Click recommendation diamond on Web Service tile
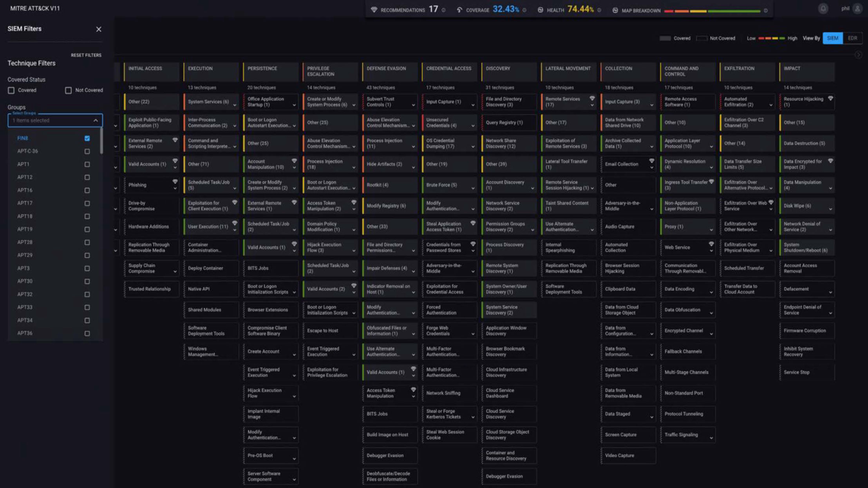The height and width of the screenshot is (488, 868). click(711, 244)
